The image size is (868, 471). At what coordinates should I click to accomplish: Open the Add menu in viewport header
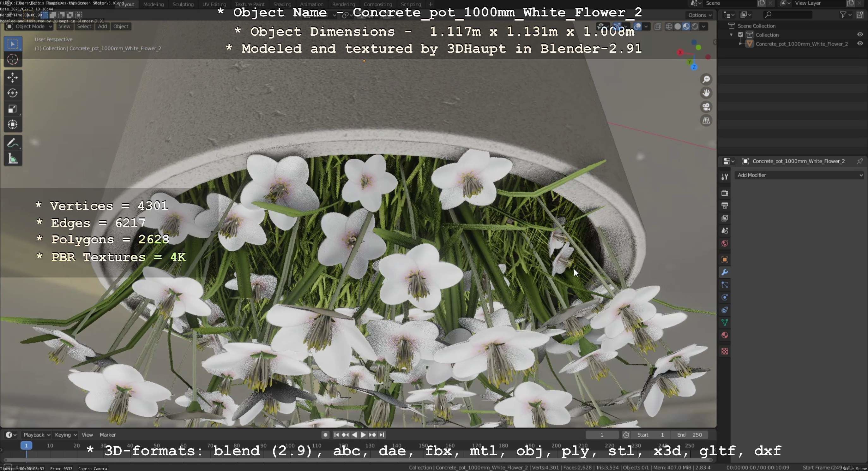[x=102, y=26]
